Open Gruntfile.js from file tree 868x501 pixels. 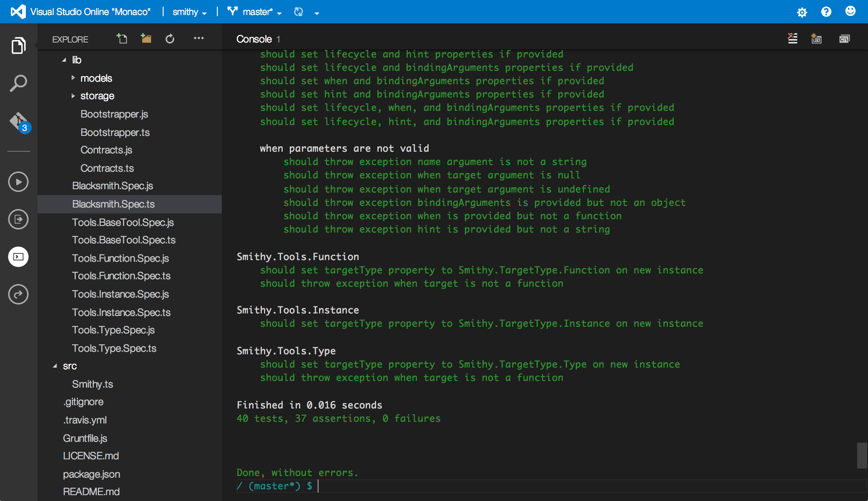85,438
